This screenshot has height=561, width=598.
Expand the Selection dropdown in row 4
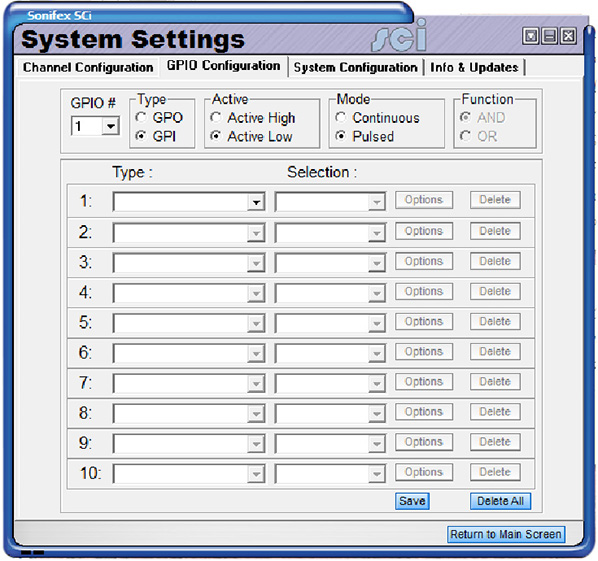[376, 293]
